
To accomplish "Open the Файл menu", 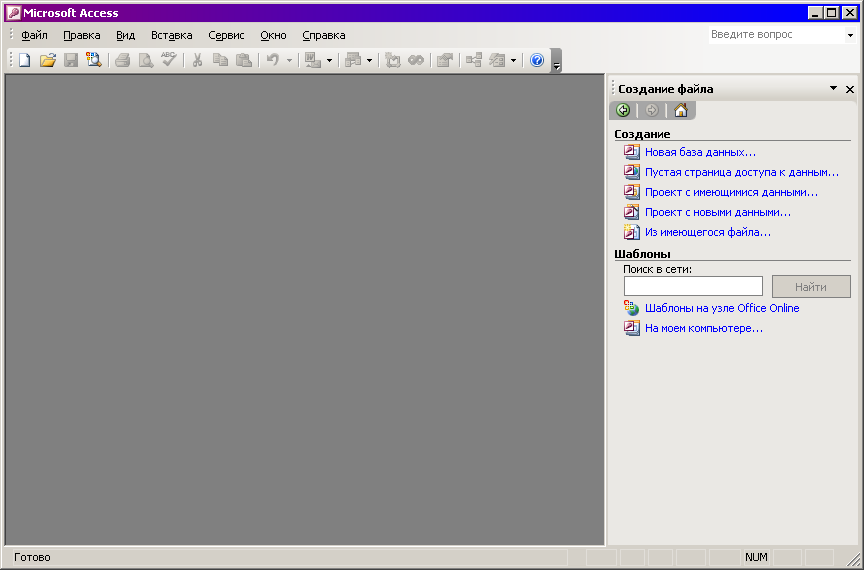I will [34, 35].
